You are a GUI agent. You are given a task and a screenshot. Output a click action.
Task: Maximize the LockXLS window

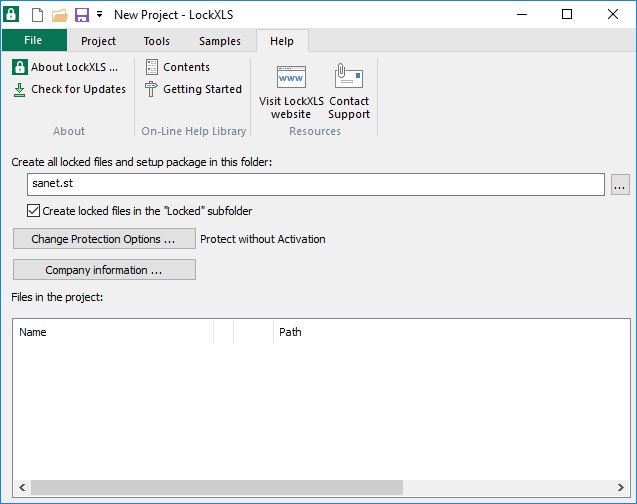567,15
